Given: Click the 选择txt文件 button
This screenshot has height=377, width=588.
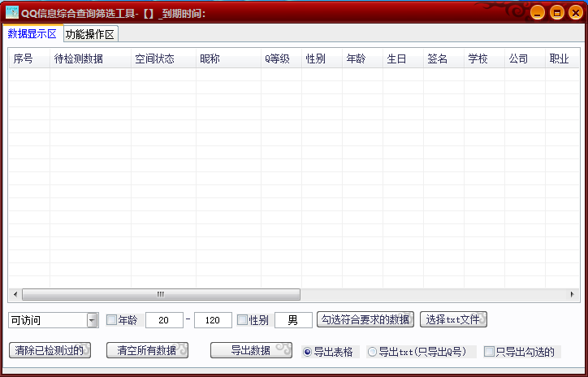Looking at the screenshot, I should click(453, 319).
